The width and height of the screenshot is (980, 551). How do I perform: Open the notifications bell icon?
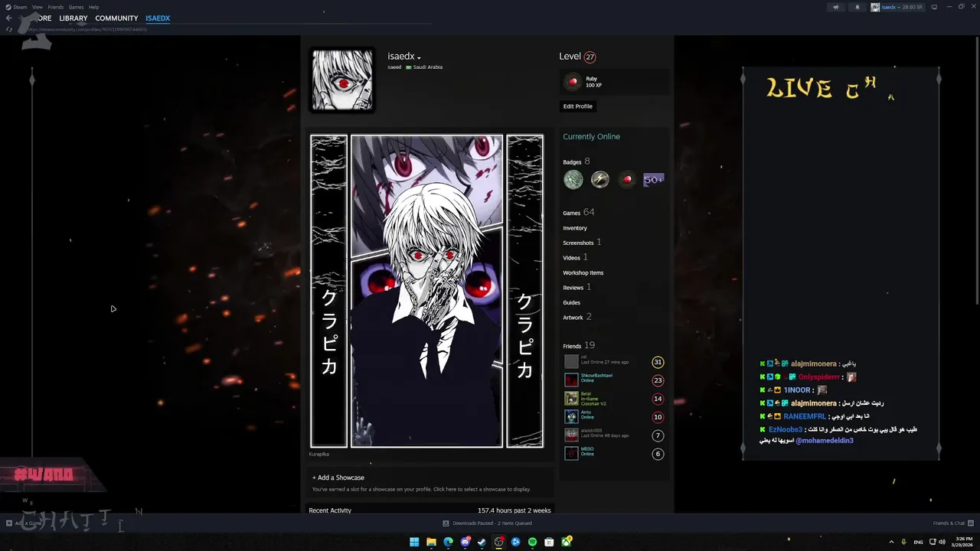pyautogui.click(x=857, y=7)
